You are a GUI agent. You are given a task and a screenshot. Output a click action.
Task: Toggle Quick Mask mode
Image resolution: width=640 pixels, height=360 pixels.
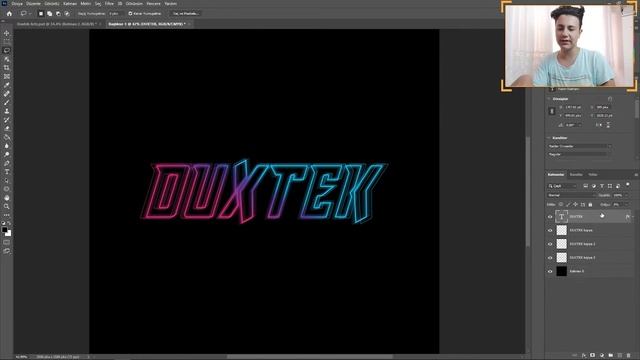point(7,242)
